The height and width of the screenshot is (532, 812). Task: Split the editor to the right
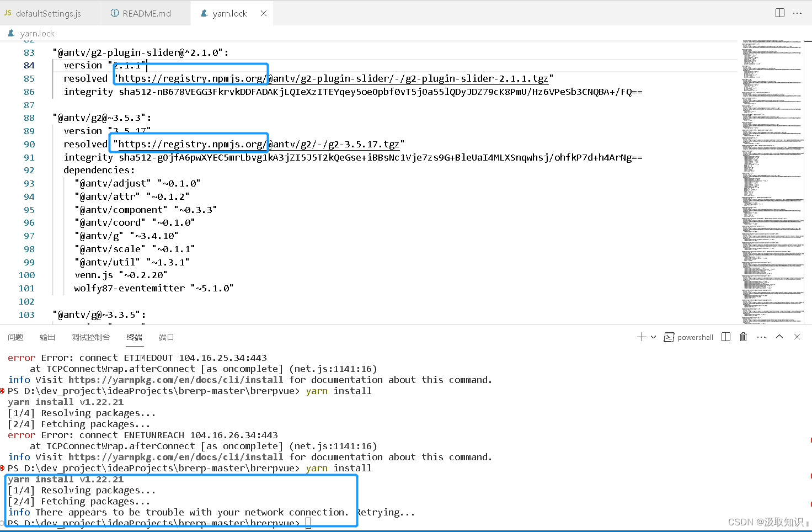(x=780, y=13)
